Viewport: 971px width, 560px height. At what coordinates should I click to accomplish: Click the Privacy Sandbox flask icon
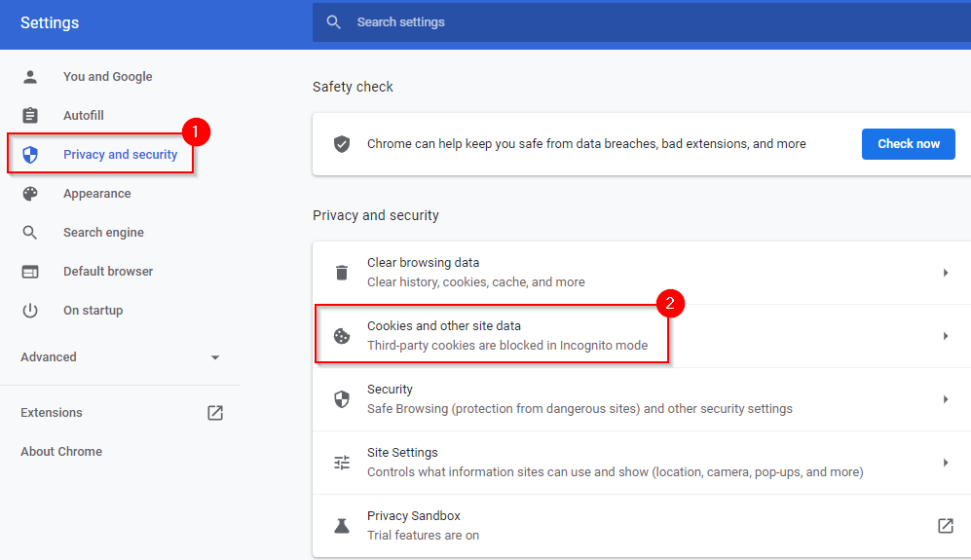coord(342,526)
